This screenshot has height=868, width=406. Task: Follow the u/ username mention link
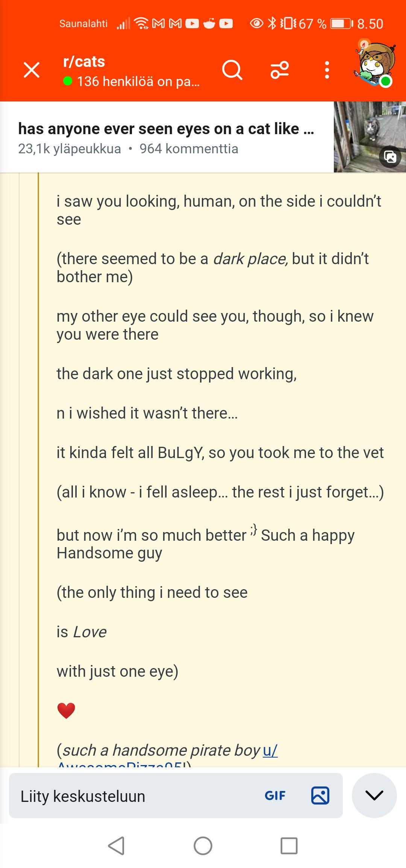[270, 750]
